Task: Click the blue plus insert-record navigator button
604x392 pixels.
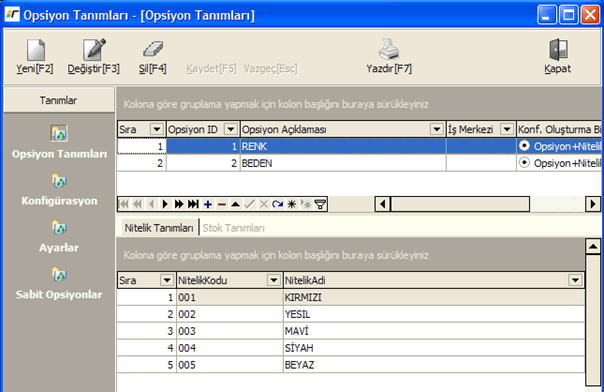Action: 208,204
